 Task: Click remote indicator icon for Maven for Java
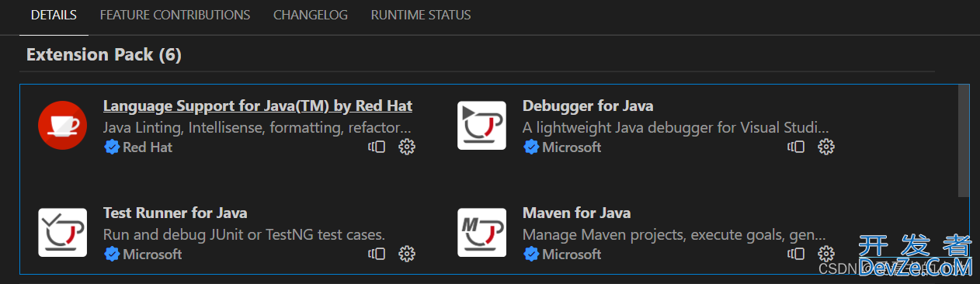796,254
